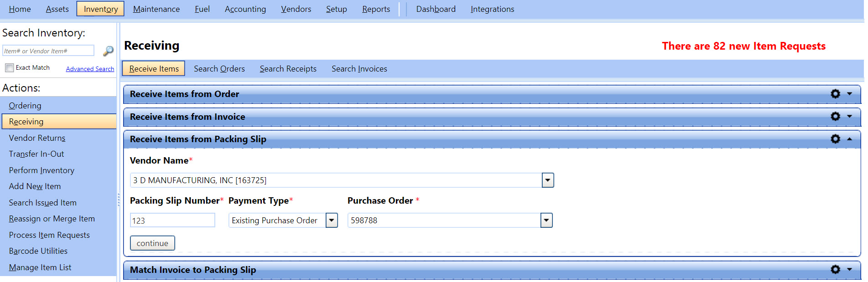Image resolution: width=868 pixels, height=282 pixels.
Task: Expand the Receive Items from Invoice panel
Action: pyautogui.click(x=850, y=117)
